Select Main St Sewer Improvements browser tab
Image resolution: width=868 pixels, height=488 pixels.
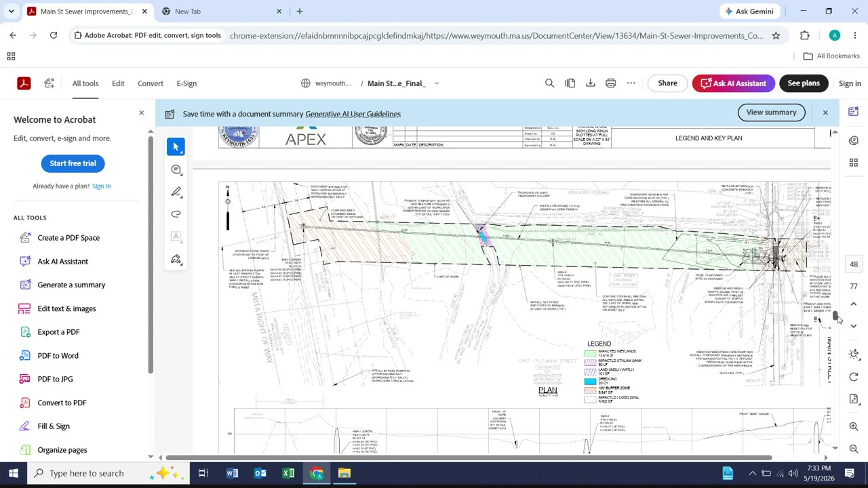87,12
